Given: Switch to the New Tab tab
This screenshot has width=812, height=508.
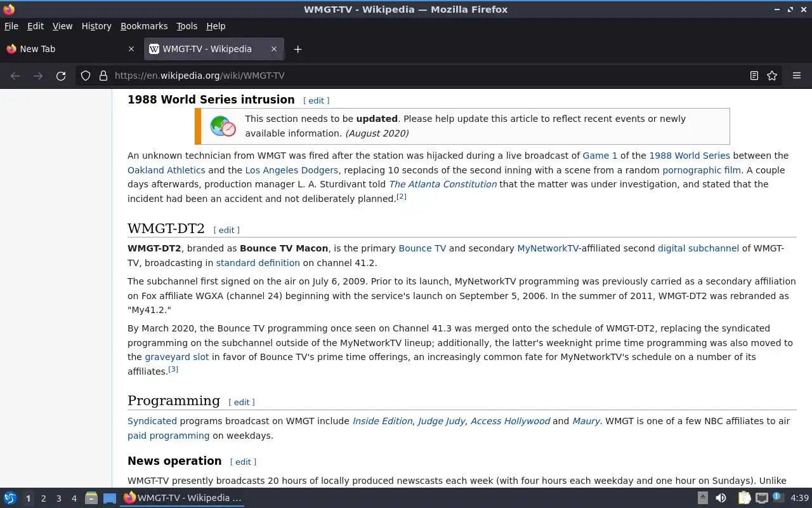Looking at the screenshot, I should (x=70, y=49).
